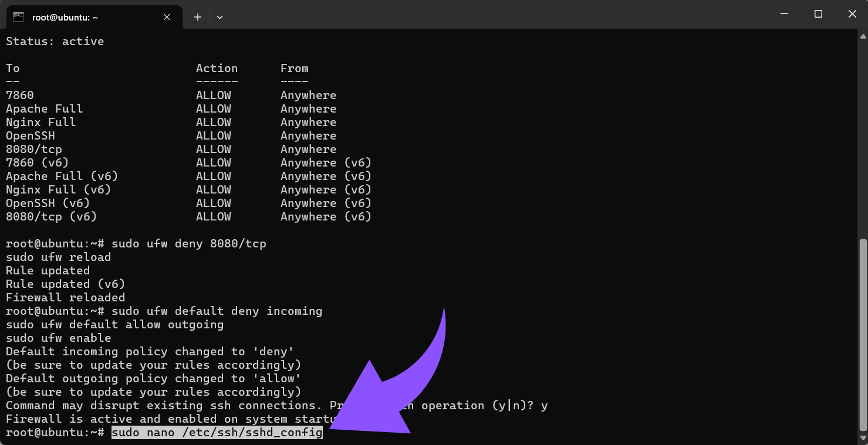Click the "7860" port ALLOW rule
Screen dimensions: 868x445
(x=19, y=95)
